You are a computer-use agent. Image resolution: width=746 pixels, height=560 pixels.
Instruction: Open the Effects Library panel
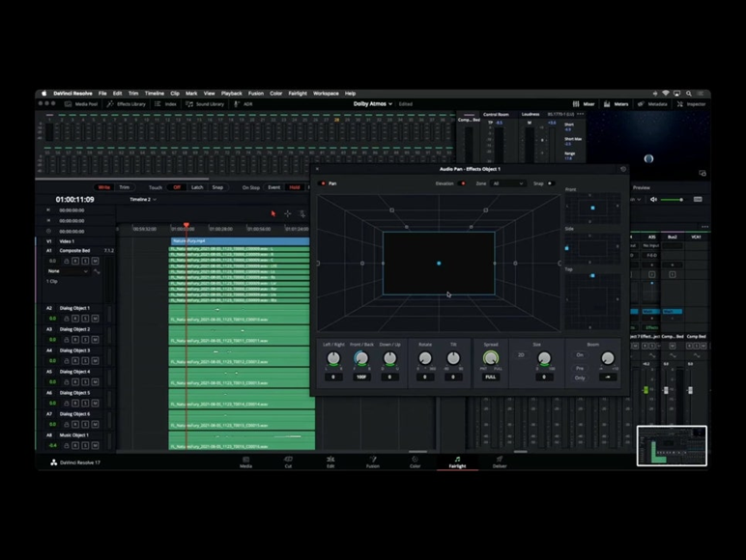(127, 103)
